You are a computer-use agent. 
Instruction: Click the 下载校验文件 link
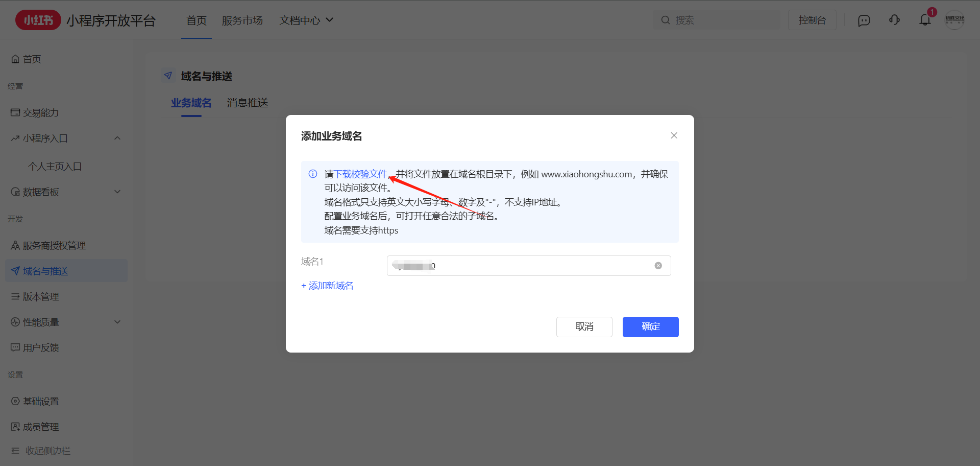coord(360,174)
